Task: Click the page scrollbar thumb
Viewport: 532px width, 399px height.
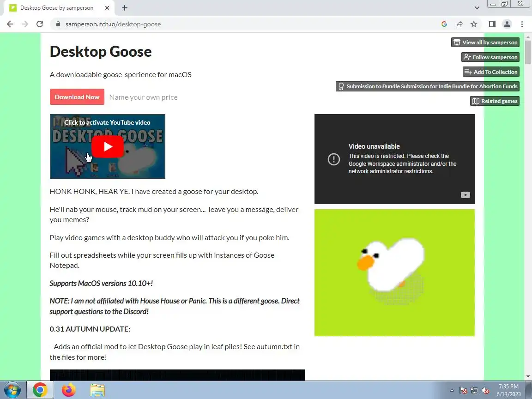Action: (528, 52)
